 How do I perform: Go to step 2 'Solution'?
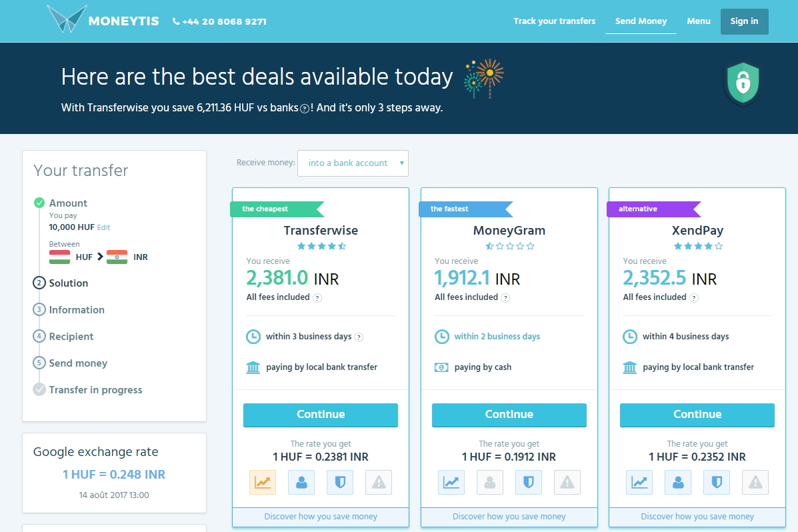pos(68,283)
